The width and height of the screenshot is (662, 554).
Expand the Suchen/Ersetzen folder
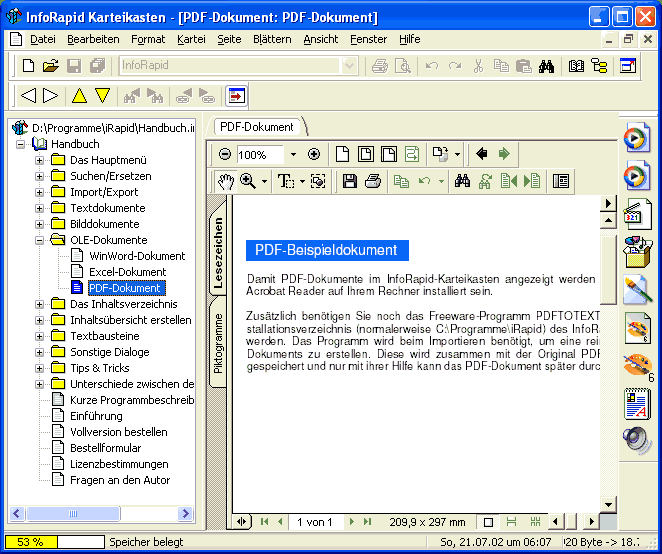click(39, 177)
